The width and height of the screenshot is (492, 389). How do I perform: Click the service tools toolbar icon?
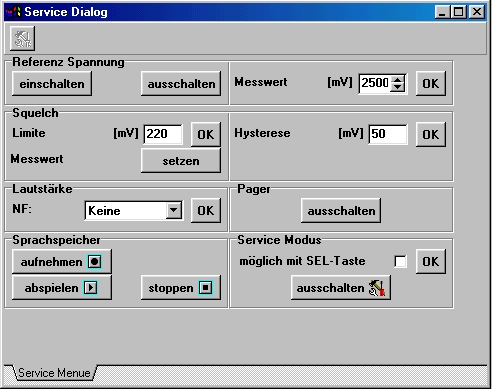pos(22,39)
